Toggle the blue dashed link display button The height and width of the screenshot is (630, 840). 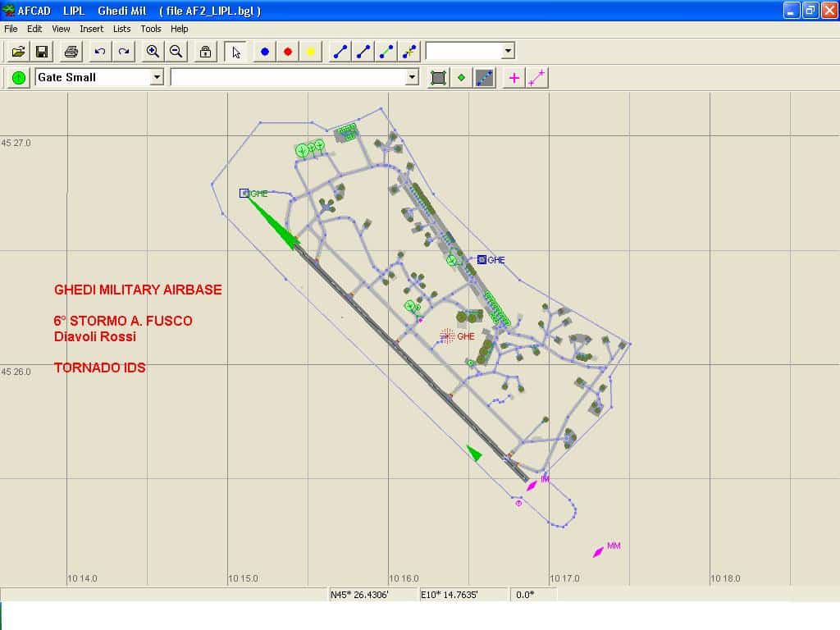[485, 78]
